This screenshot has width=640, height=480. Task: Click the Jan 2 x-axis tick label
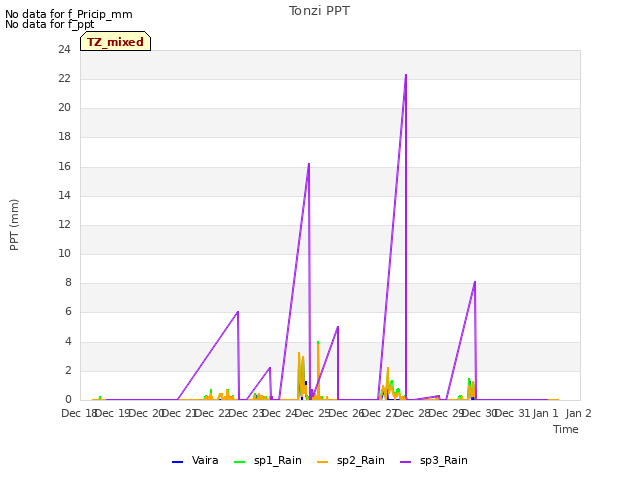[579, 413]
